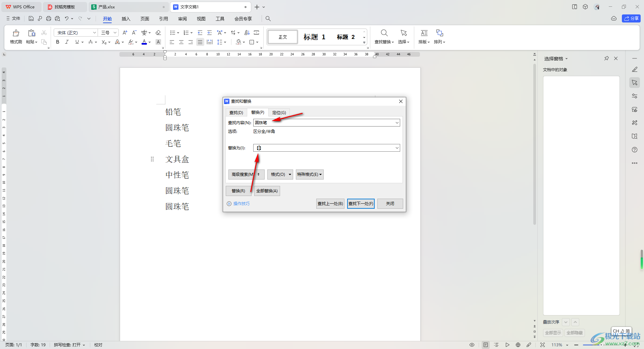This screenshot has height=349, width=644.
Task: Justify text alignment
Action: coord(200,42)
